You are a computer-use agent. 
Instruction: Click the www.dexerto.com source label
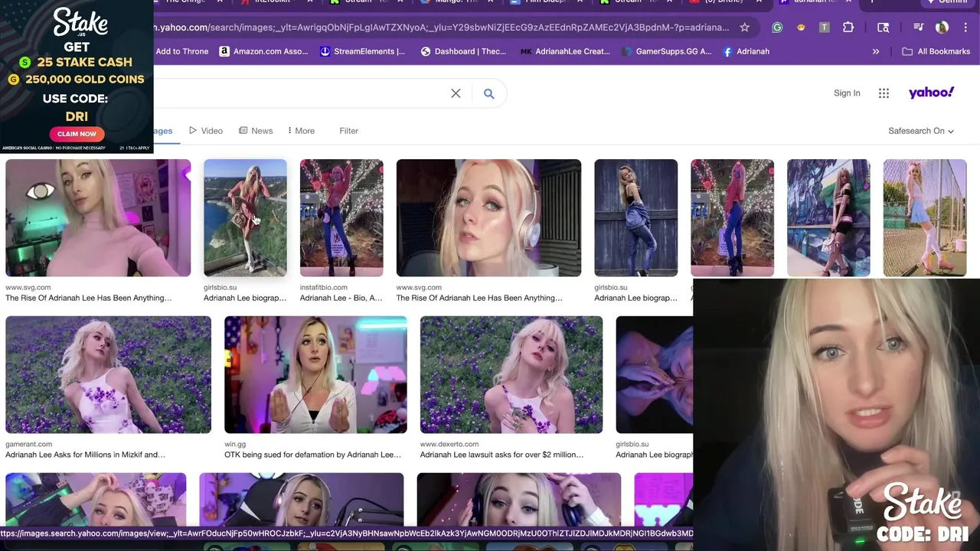pyautogui.click(x=449, y=444)
